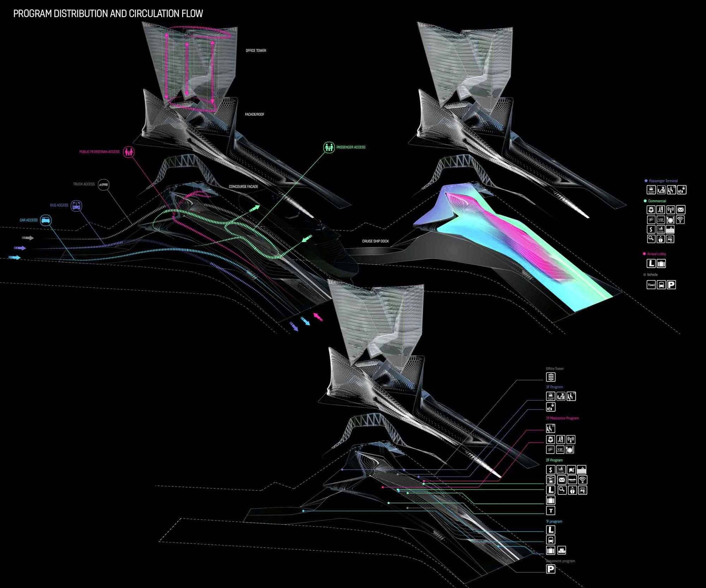Click the stacked cargo boxes icon in 1F program
Image resolution: width=706 pixels, height=588 pixels.
561,550
